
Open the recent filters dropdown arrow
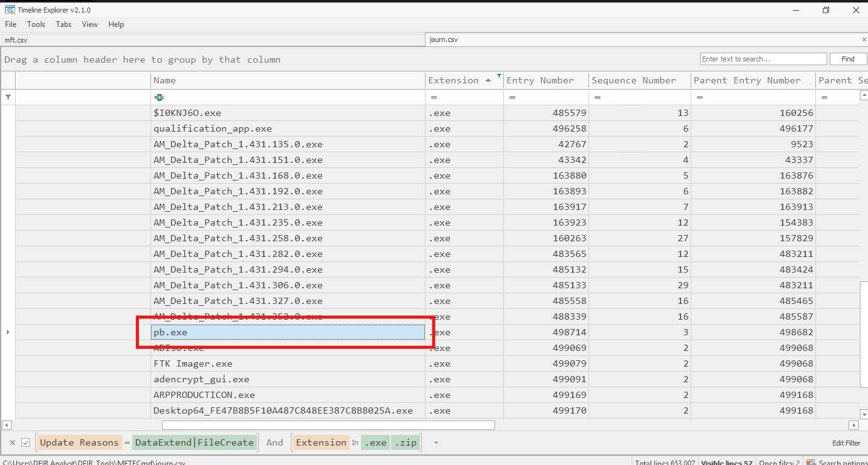(x=436, y=442)
